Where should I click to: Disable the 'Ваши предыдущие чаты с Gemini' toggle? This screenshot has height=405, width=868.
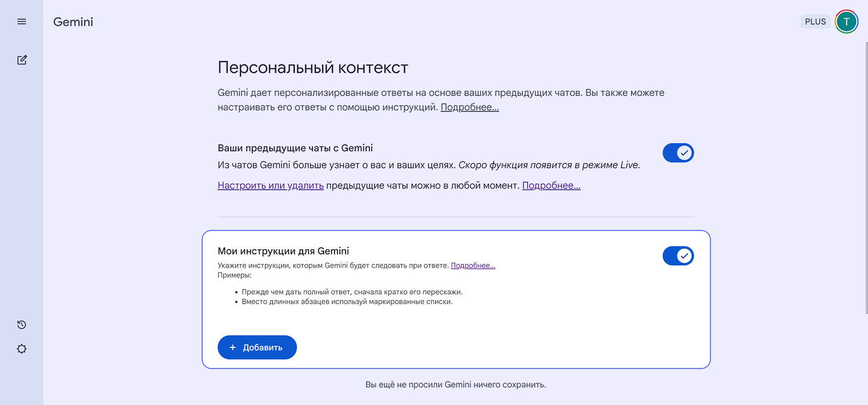678,153
